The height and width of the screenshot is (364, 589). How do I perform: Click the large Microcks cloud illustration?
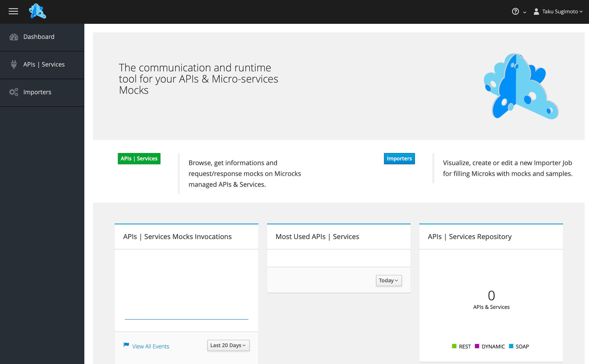521,86
